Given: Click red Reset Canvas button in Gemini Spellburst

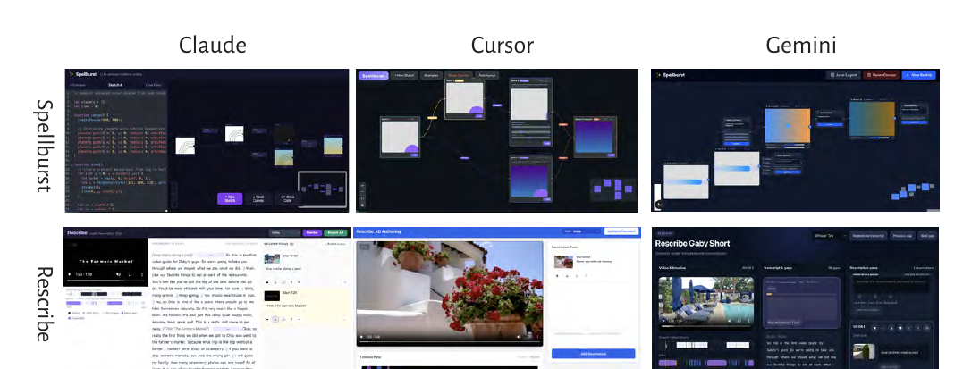Looking at the screenshot, I should click(881, 75).
